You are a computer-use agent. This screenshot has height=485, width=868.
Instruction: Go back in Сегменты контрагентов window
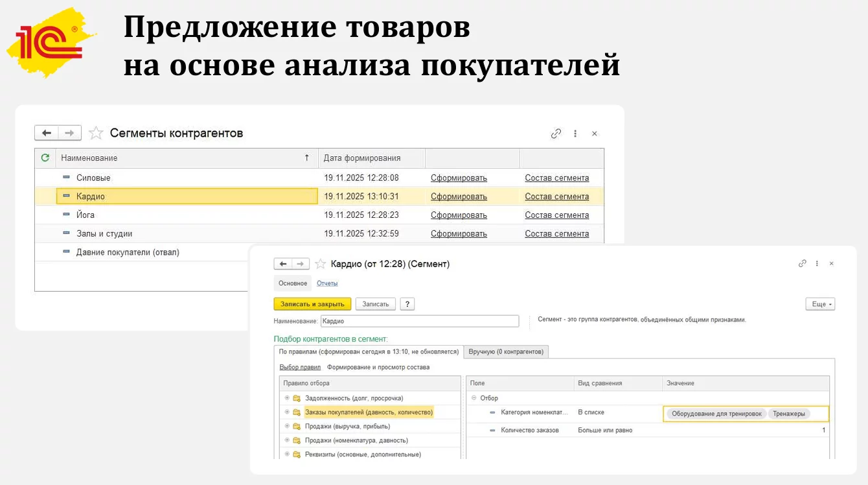click(x=47, y=133)
